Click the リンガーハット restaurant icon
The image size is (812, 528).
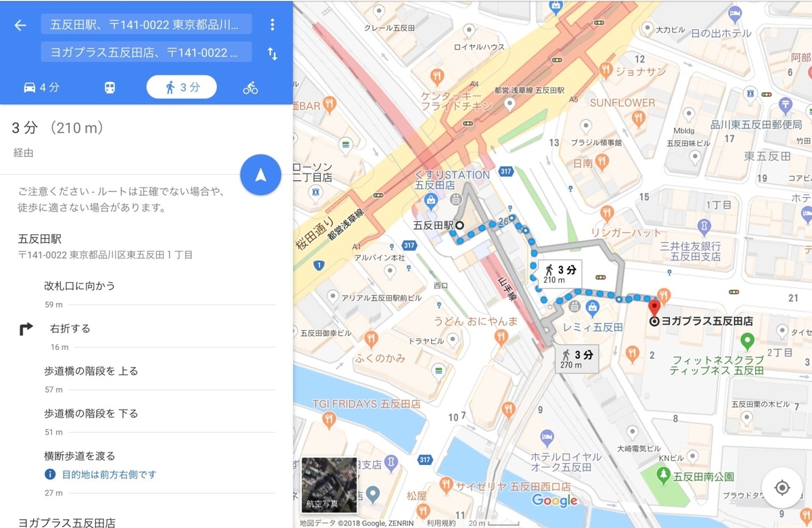coord(608,213)
